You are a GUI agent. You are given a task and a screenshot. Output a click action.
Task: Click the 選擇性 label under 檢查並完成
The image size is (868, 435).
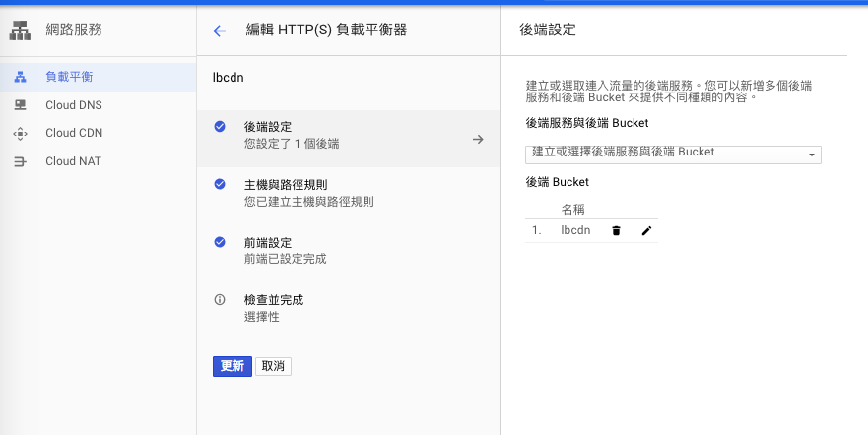click(262, 317)
